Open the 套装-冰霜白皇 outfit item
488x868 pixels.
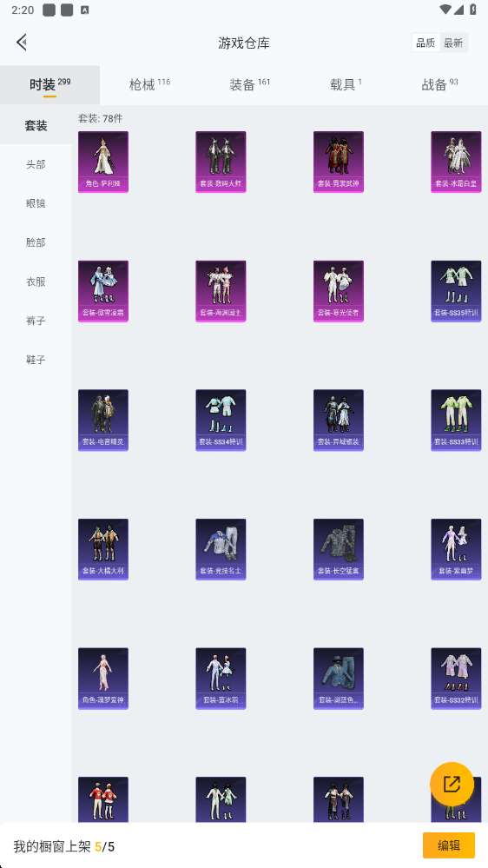pyautogui.click(x=456, y=162)
